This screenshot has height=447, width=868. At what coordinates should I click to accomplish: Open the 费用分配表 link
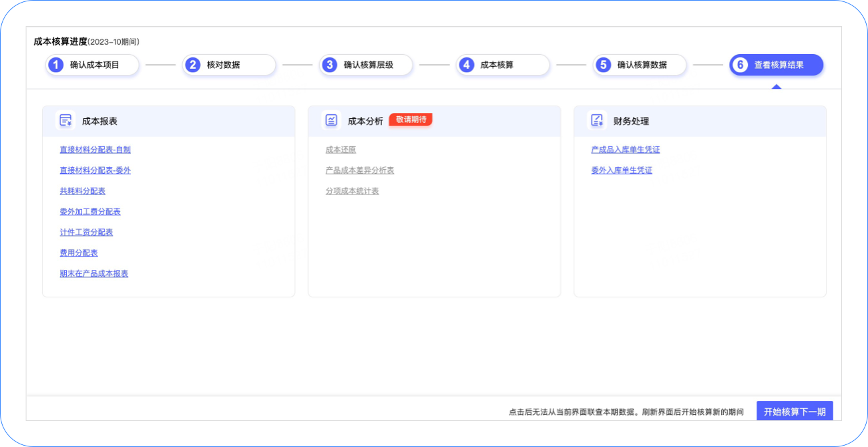pos(79,253)
